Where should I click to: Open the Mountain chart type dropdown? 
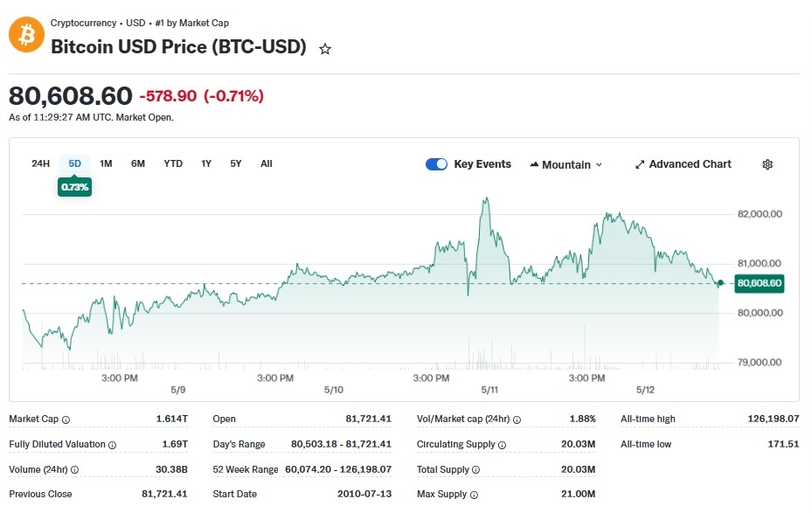click(566, 164)
